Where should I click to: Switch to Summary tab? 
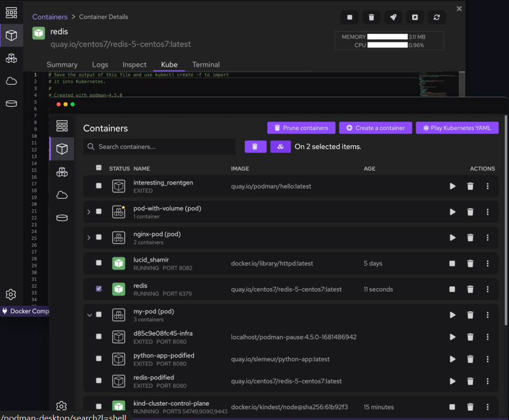pyautogui.click(x=62, y=64)
